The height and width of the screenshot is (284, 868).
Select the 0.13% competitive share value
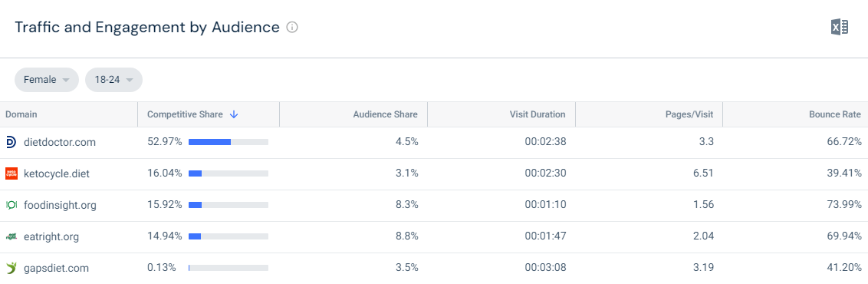click(162, 269)
